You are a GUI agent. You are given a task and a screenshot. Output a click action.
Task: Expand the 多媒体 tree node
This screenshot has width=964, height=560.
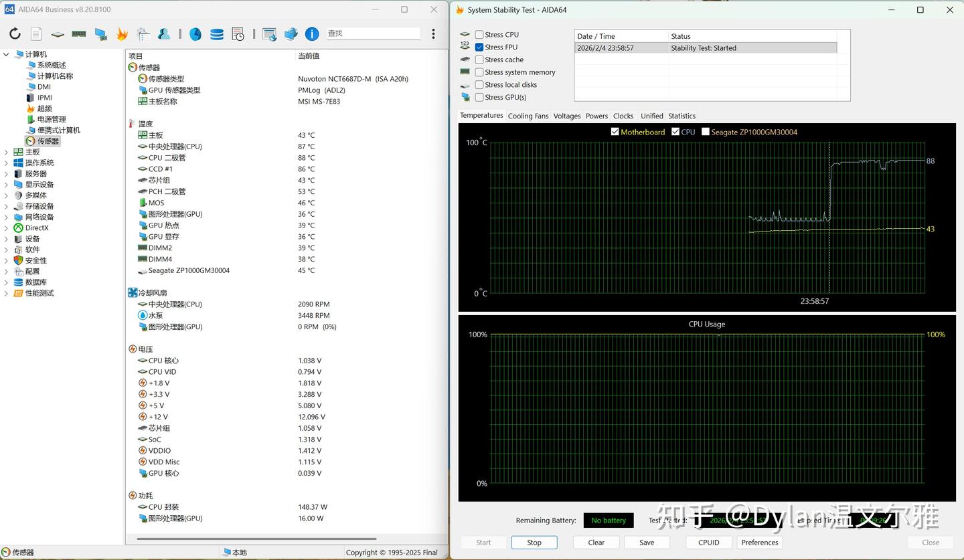[7, 195]
